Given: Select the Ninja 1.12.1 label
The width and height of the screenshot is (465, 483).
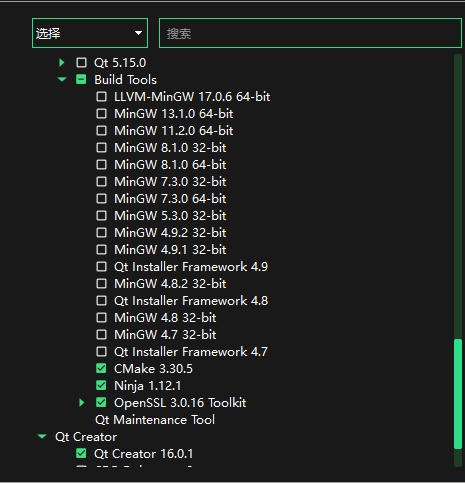Looking at the screenshot, I should [x=148, y=385].
